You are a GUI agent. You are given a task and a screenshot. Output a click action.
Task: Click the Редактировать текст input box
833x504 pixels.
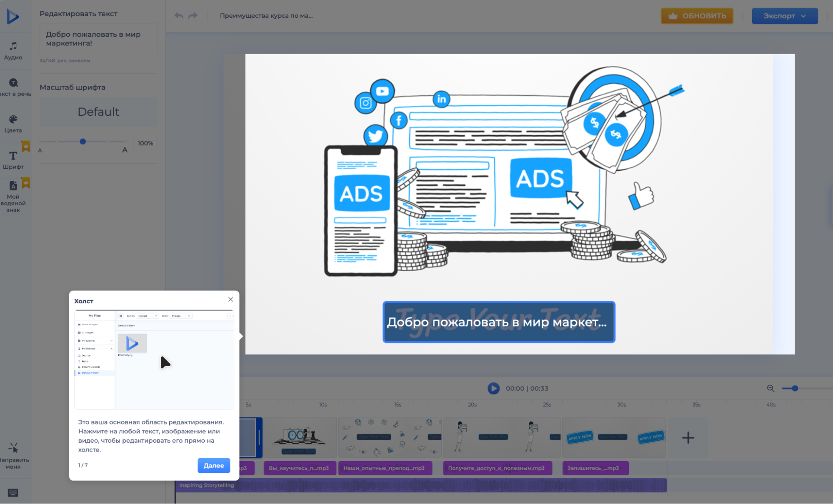point(98,39)
